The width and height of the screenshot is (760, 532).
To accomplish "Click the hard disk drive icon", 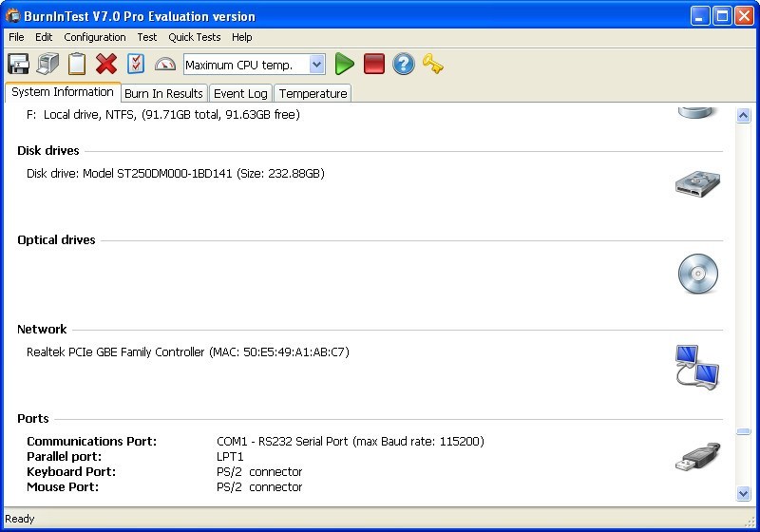I will pyautogui.click(x=697, y=183).
